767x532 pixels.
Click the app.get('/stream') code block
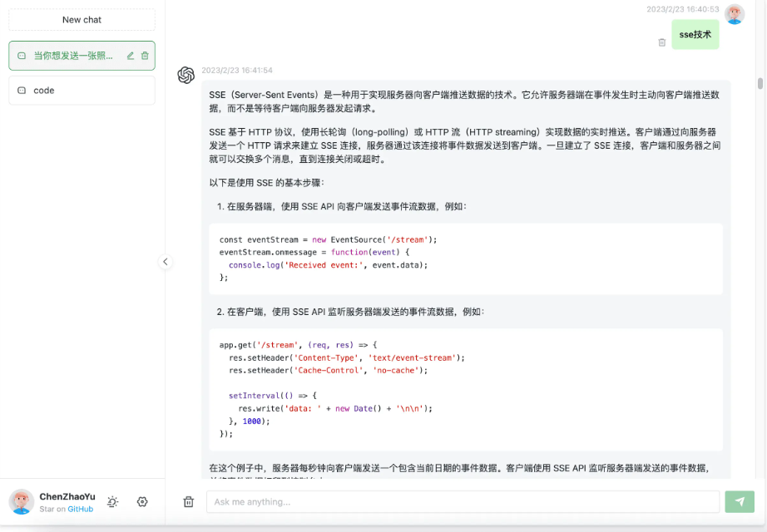pos(466,389)
